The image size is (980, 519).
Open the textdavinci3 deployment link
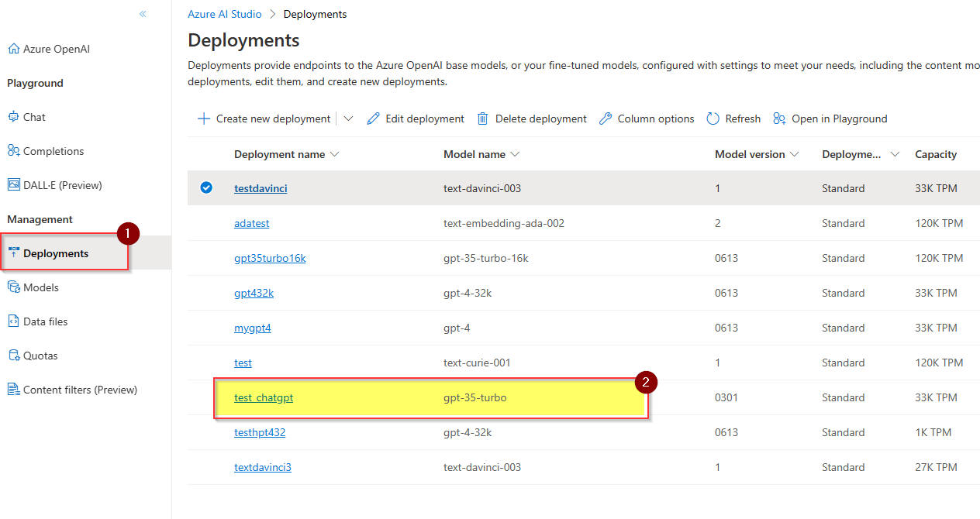[x=263, y=467]
